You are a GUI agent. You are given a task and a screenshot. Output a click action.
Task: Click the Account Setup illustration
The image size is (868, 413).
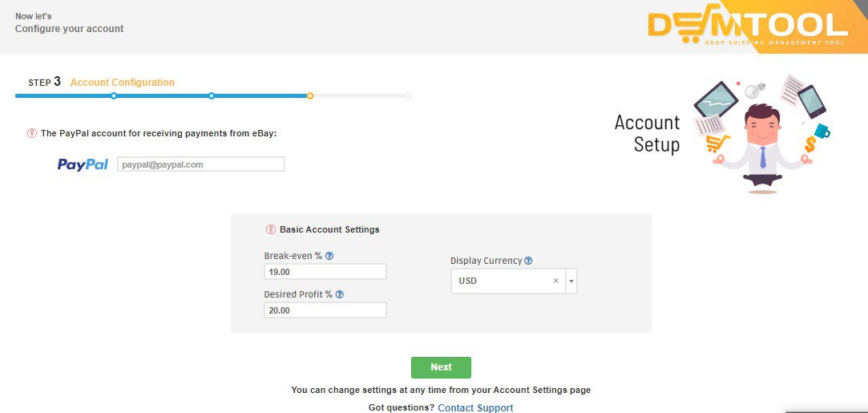click(x=761, y=134)
